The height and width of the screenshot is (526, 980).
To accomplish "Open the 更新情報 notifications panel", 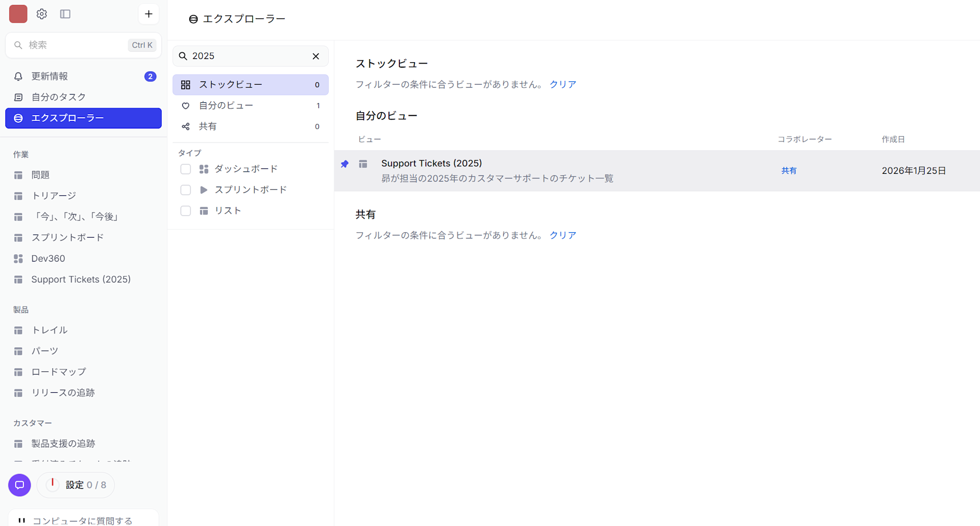I will [x=49, y=76].
